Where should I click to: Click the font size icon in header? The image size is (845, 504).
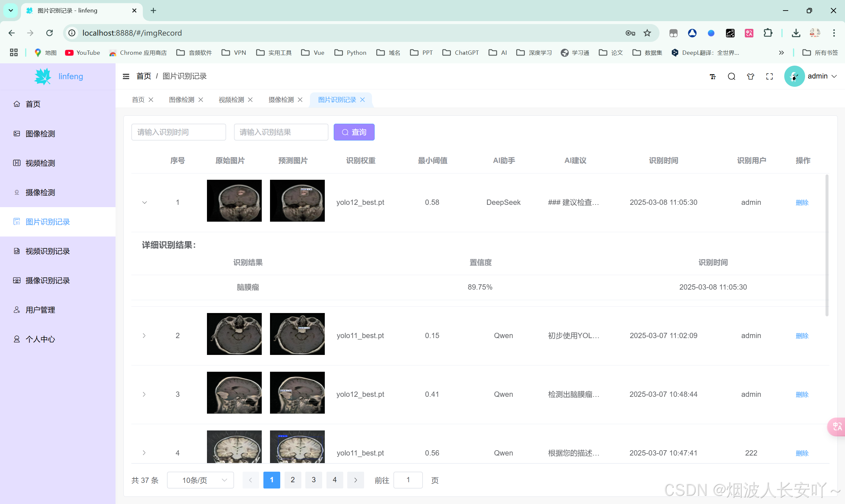(713, 77)
